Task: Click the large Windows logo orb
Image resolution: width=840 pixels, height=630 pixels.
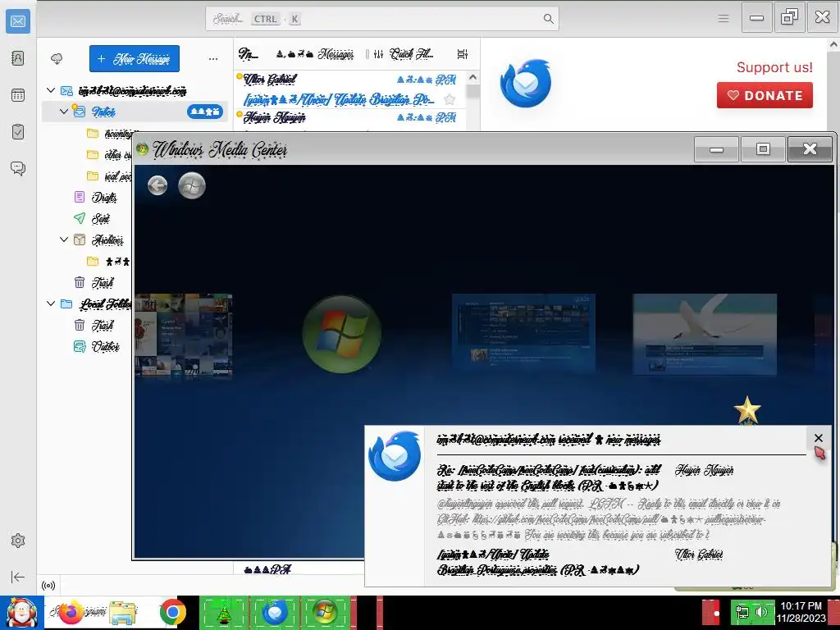Action: (342, 334)
